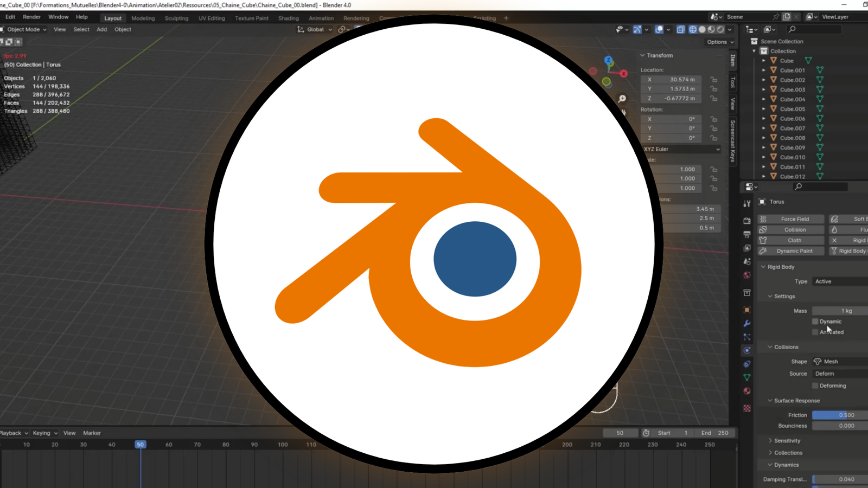Open the Object Constraints properties tab
Screen dimensions: 868x488
[747, 364]
